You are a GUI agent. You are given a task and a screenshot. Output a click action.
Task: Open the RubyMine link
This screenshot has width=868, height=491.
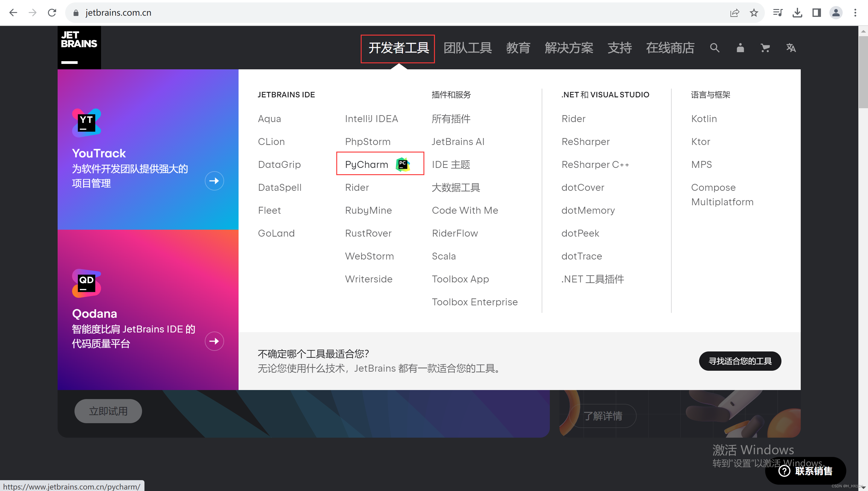pos(368,210)
